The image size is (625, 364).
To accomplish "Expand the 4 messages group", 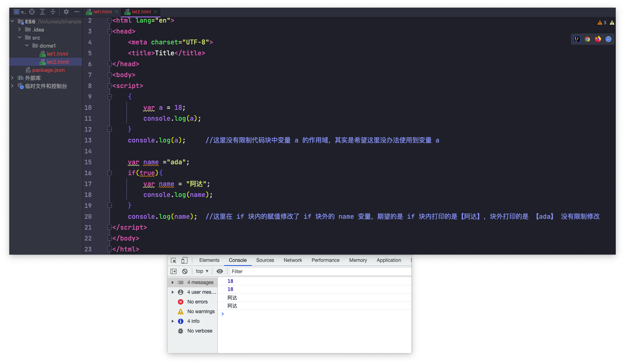I will pos(173,282).
